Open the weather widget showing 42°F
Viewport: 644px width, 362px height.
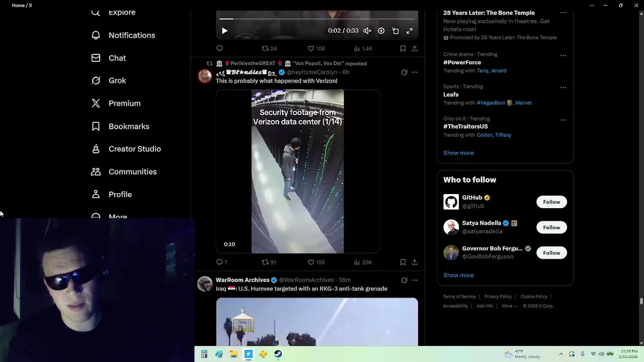pyautogui.click(x=522, y=354)
